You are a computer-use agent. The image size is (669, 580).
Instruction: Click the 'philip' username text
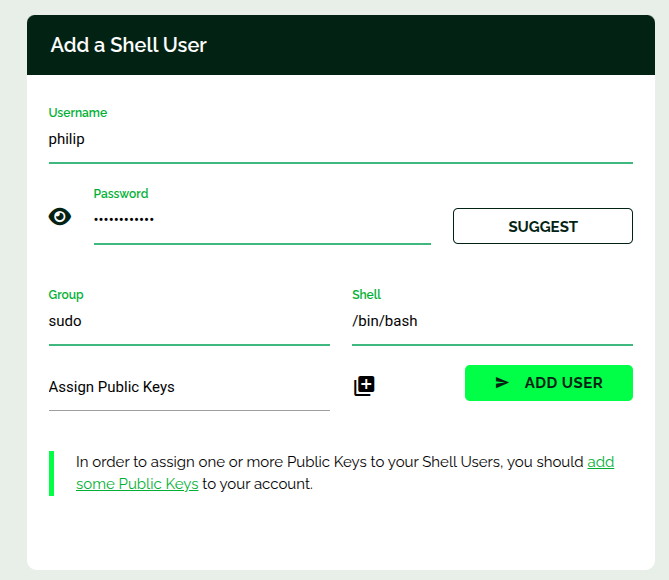(67, 140)
